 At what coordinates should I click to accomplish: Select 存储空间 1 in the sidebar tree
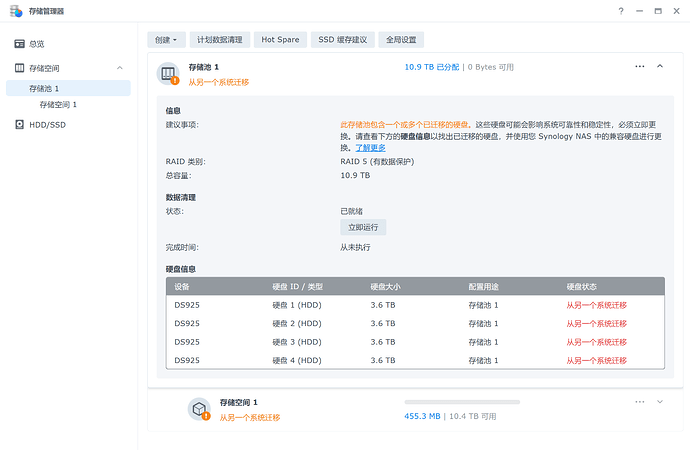[58, 104]
